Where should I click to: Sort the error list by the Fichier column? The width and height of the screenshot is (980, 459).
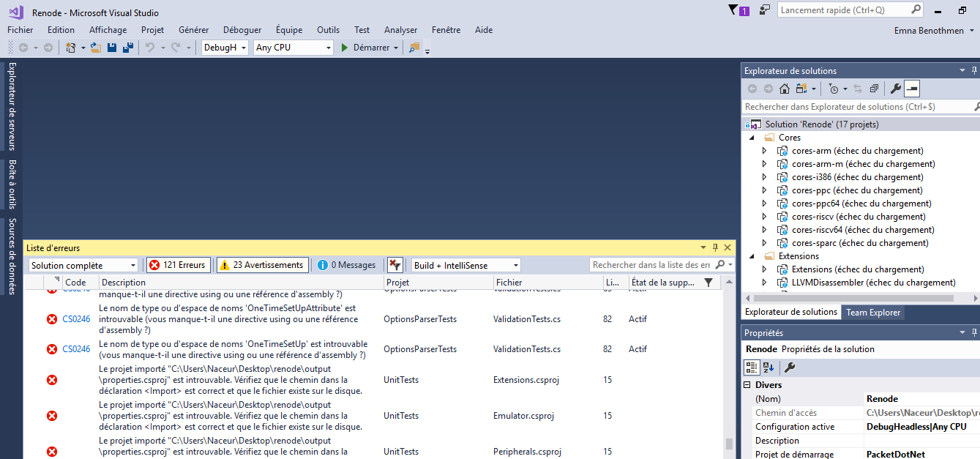[x=548, y=282]
